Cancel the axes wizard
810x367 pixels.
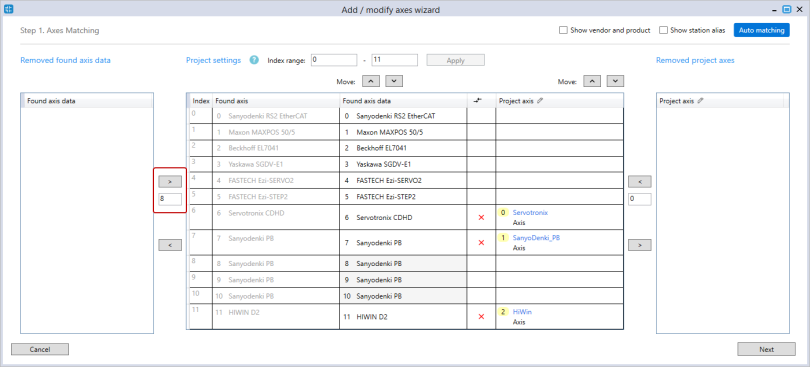click(x=40, y=349)
